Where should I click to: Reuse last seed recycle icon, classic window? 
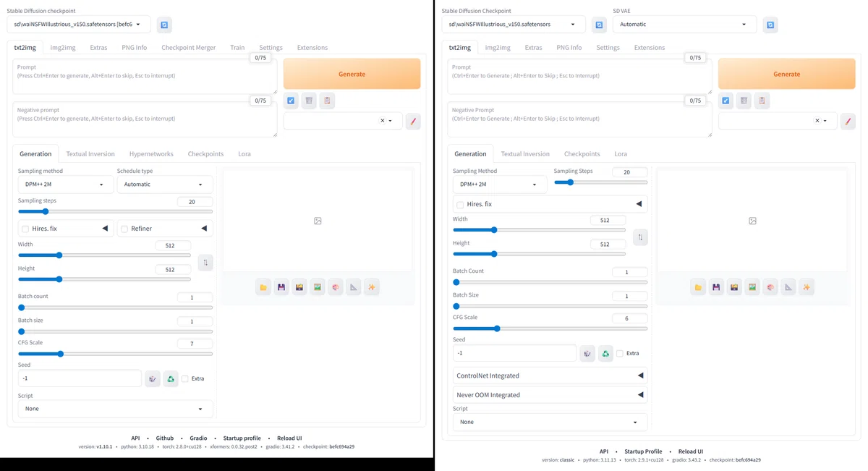click(605, 353)
